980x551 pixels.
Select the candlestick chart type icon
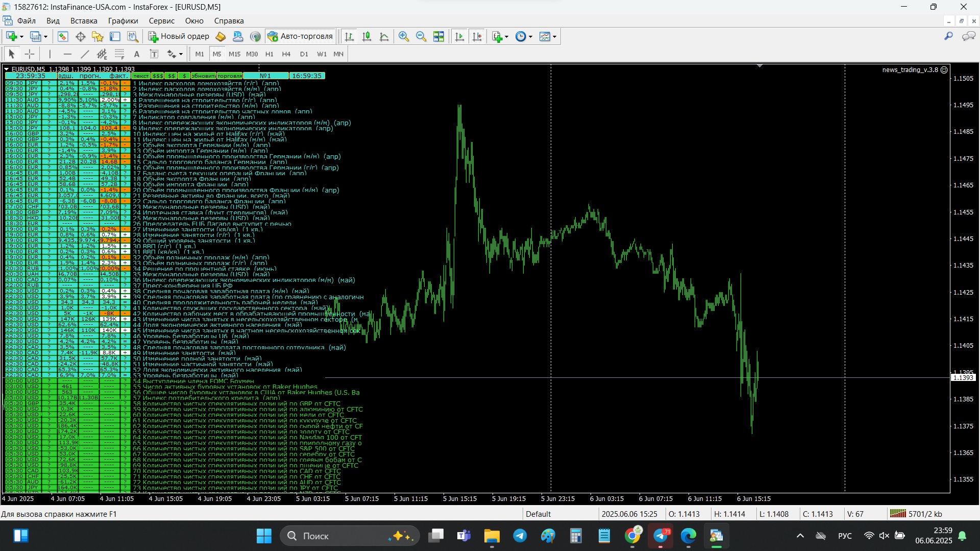(366, 36)
